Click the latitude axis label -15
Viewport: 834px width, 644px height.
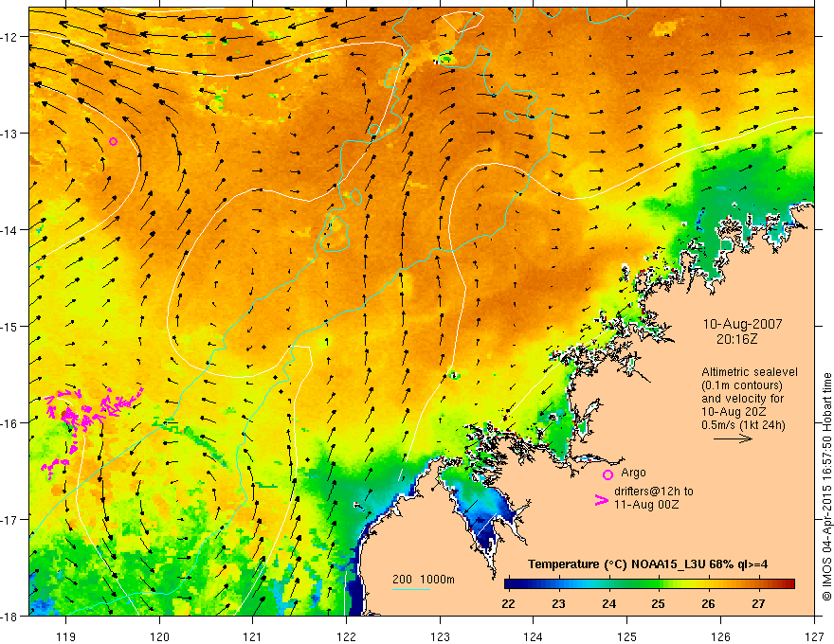[x=10, y=326]
